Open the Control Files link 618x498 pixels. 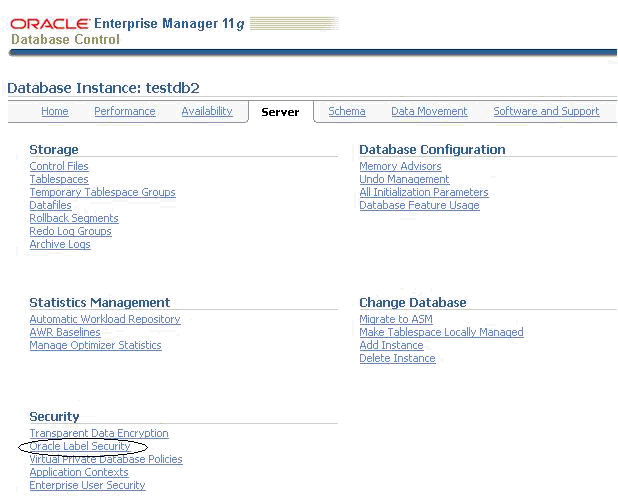pos(59,166)
